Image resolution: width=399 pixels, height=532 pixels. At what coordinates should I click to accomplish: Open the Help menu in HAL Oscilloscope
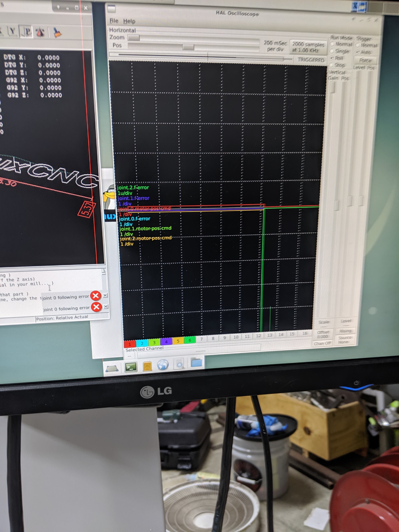coord(129,21)
